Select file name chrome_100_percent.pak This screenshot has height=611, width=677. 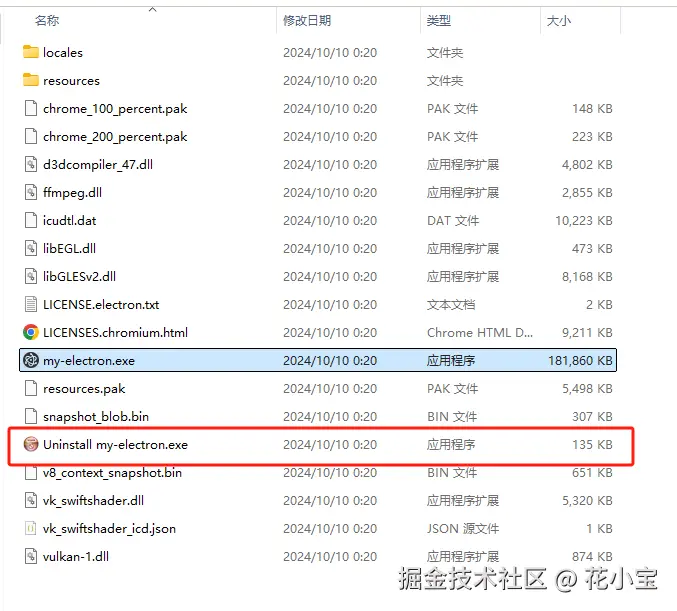coord(115,109)
